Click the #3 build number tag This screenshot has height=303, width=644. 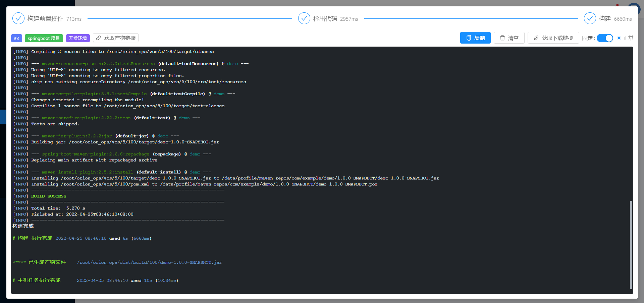click(x=16, y=38)
